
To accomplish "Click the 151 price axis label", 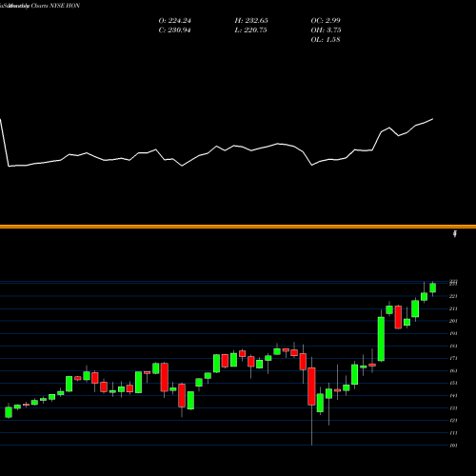I will pos(453,383).
